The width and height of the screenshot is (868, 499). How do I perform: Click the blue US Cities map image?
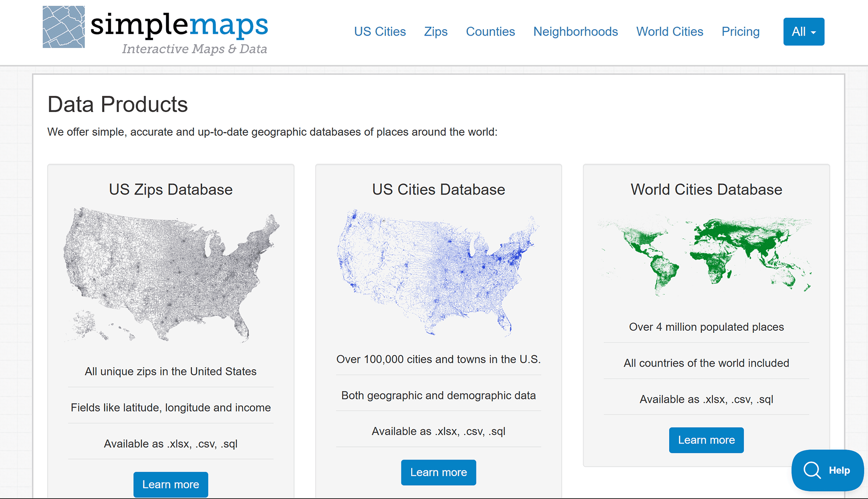coord(438,272)
